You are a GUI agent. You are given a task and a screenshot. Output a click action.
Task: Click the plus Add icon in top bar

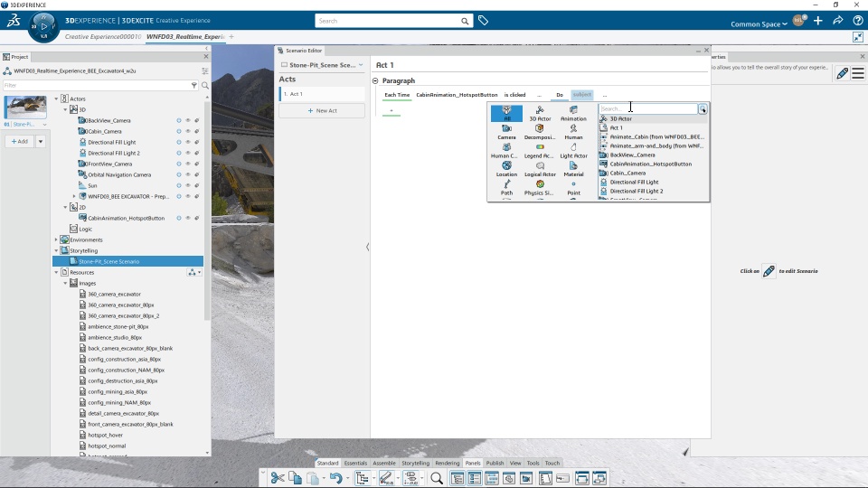(x=818, y=21)
